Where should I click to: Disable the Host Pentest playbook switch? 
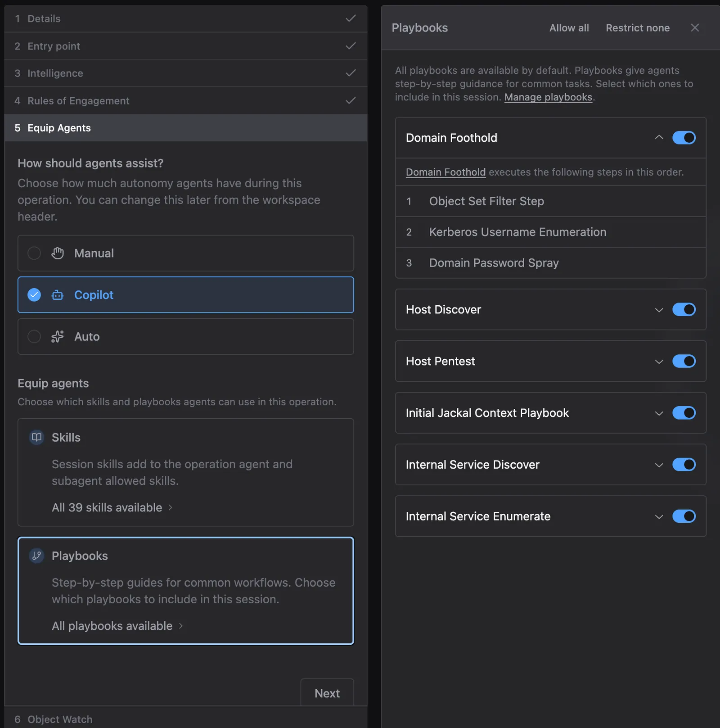pos(684,361)
